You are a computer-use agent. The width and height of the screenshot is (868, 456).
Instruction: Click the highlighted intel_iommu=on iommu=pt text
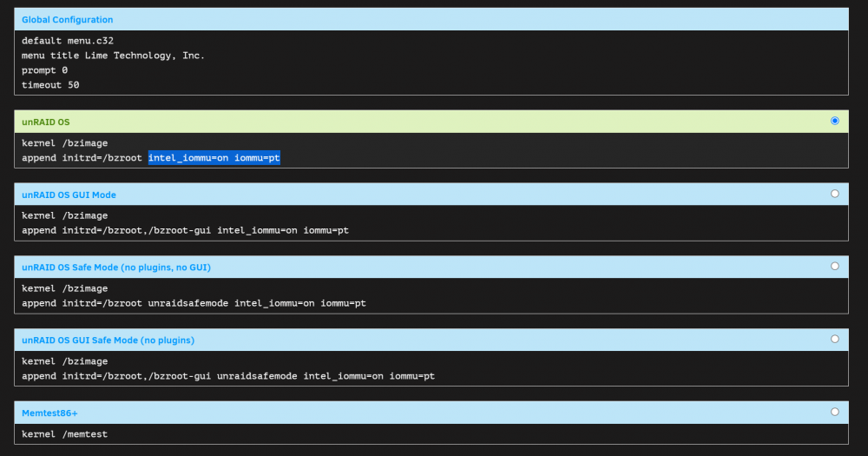[214, 158]
